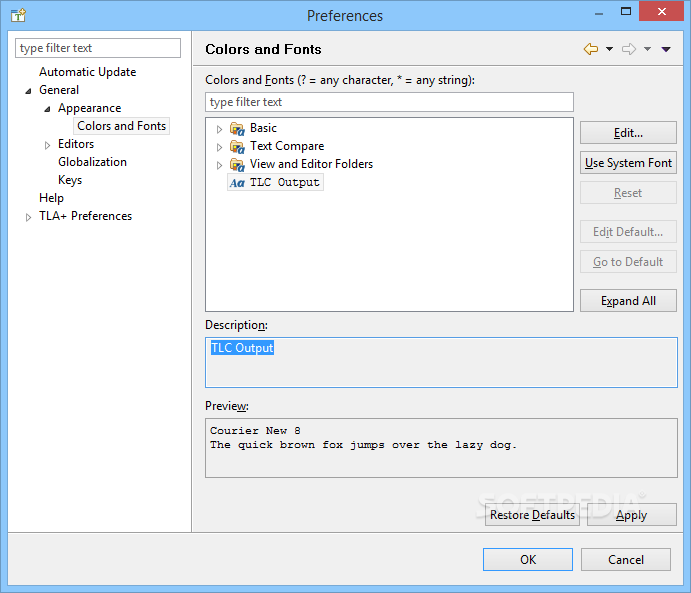Viewport: 691px width, 593px height.
Task: Expand the Basic category
Action: (x=219, y=129)
